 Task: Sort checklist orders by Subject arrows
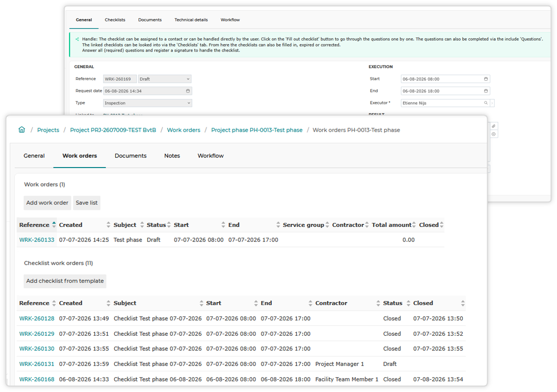(201, 303)
